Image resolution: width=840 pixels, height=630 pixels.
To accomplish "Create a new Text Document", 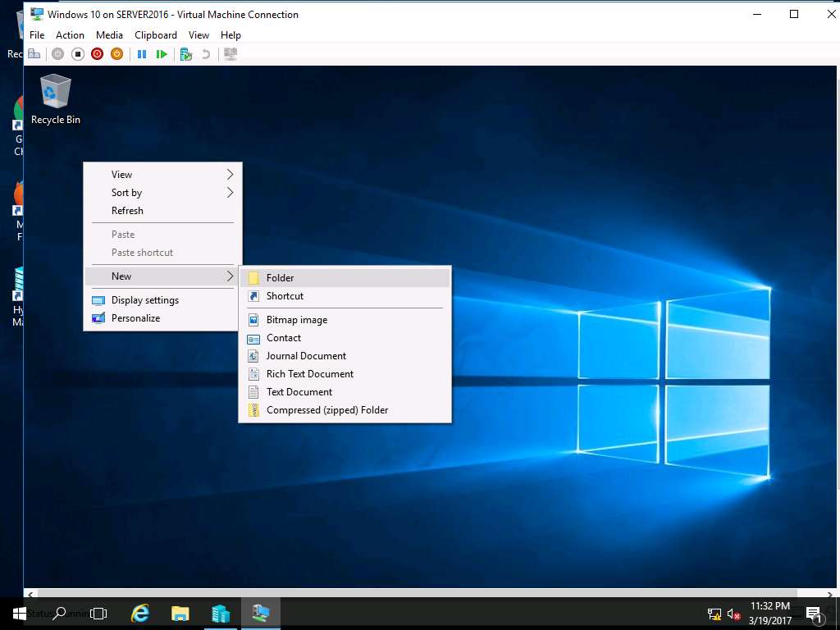I will pos(345,392).
